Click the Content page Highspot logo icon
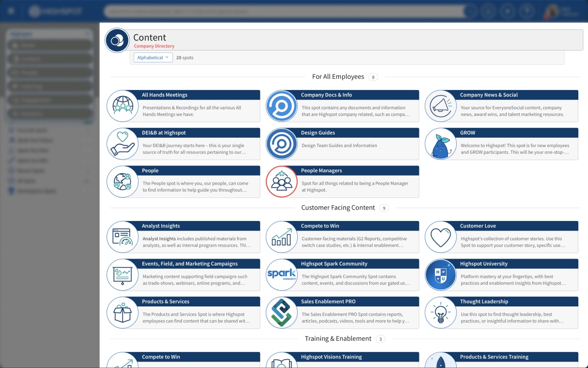This screenshot has width=588, height=368. tap(117, 40)
